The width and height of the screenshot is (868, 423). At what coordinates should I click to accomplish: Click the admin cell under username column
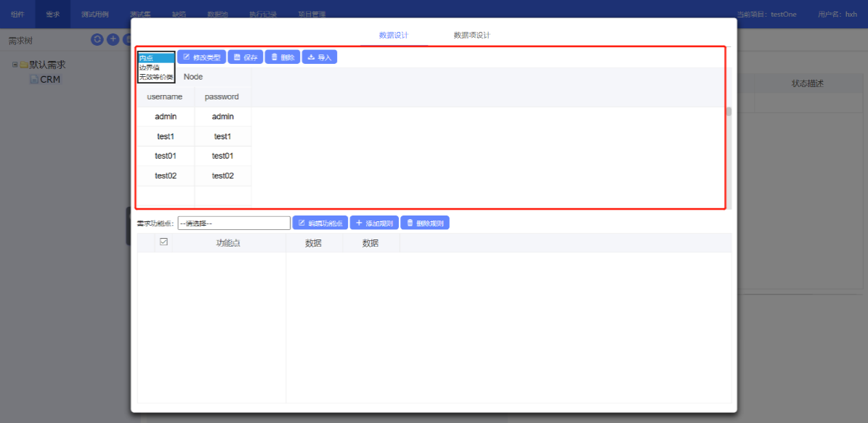point(166,117)
